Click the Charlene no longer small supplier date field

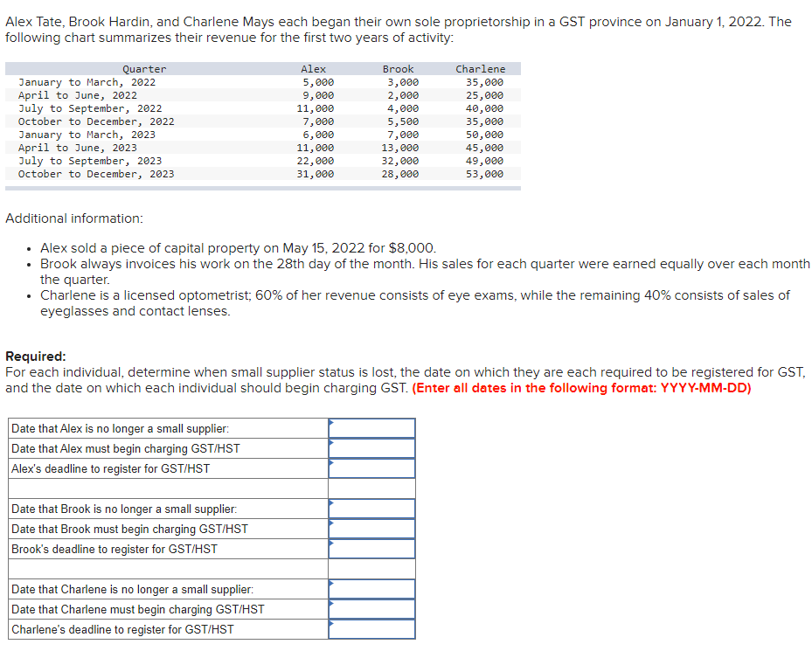point(371,589)
